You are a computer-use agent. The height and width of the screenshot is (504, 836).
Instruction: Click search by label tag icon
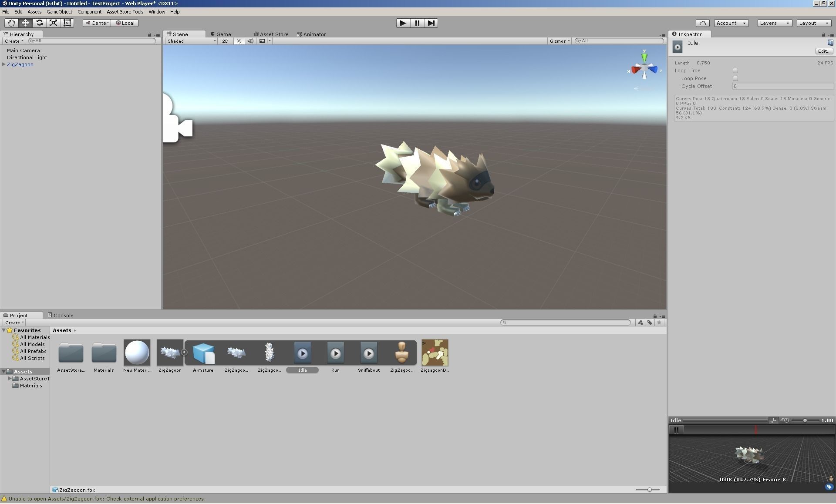(x=650, y=323)
